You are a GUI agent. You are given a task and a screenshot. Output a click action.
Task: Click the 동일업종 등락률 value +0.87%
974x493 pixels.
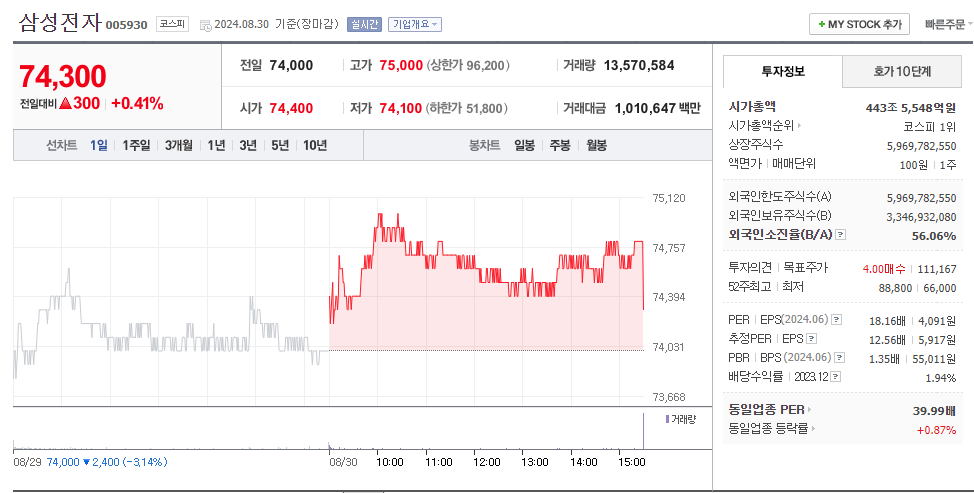coord(936,430)
